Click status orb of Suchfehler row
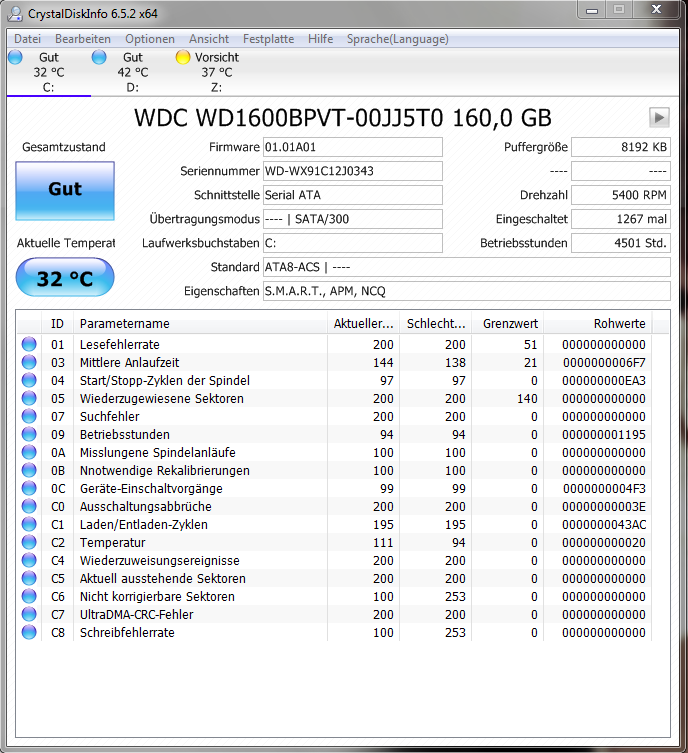 tap(29, 416)
